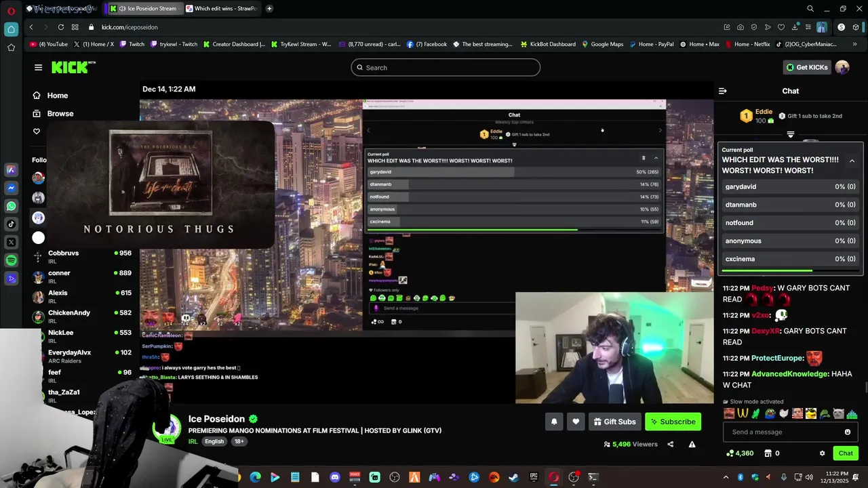The height and width of the screenshot is (488, 868).
Task: Focus the Kick search field
Action: (x=446, y=67)
